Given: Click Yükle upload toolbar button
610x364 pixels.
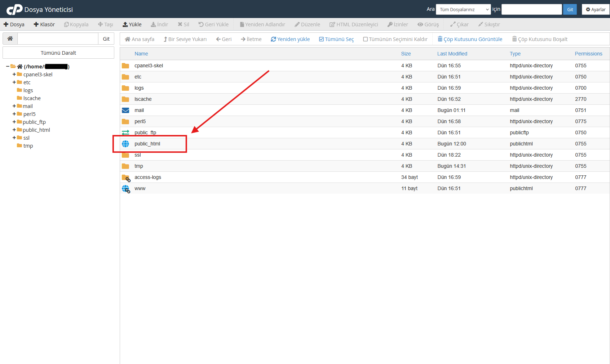Looking at the screenshot, I should (132, 24).
